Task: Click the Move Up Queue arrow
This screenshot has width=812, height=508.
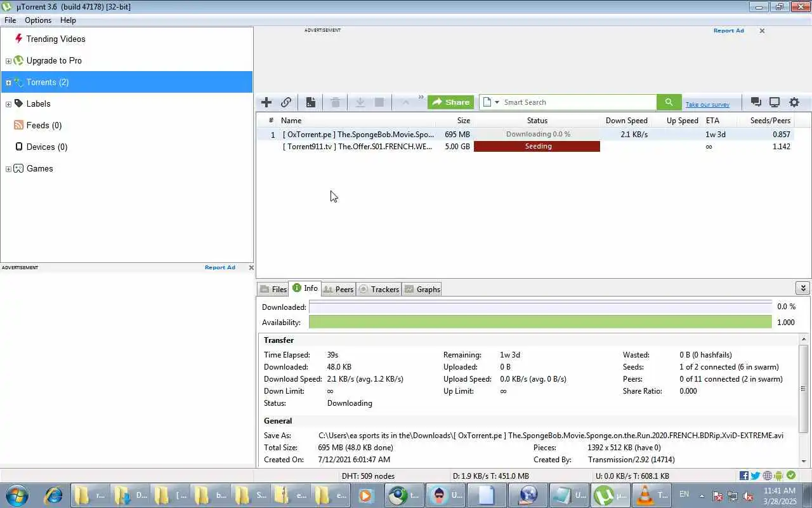Action: (405, 102)
